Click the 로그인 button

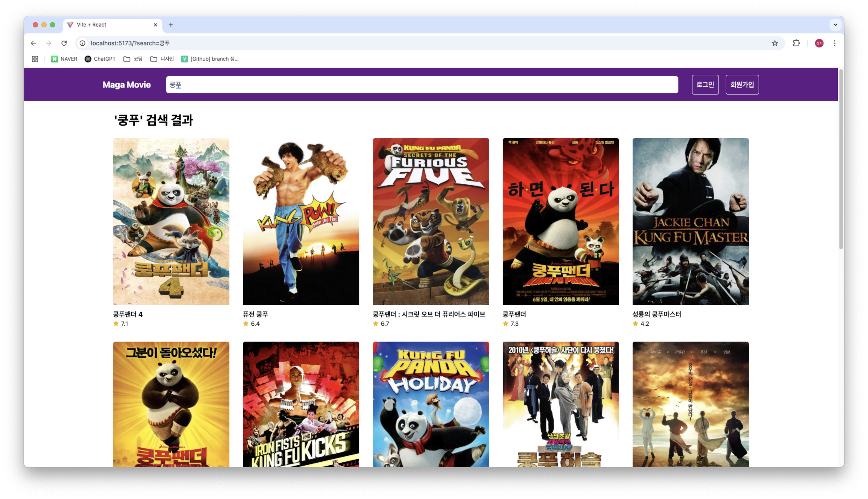tap(705, 85)
